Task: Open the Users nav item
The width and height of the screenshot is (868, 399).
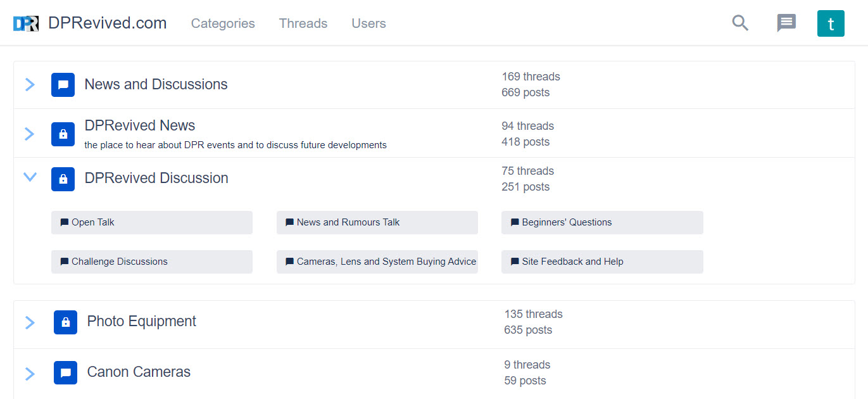Action: click(x=368, y=23)
